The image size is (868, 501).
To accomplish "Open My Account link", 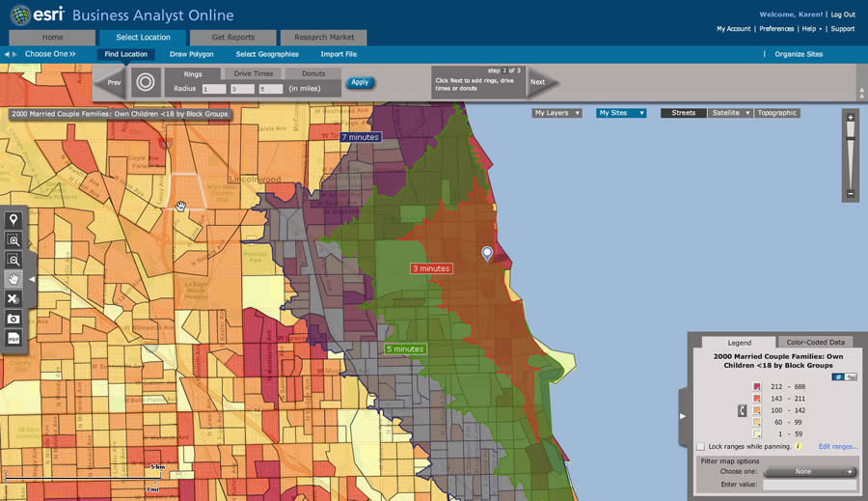I will (734, 29).
